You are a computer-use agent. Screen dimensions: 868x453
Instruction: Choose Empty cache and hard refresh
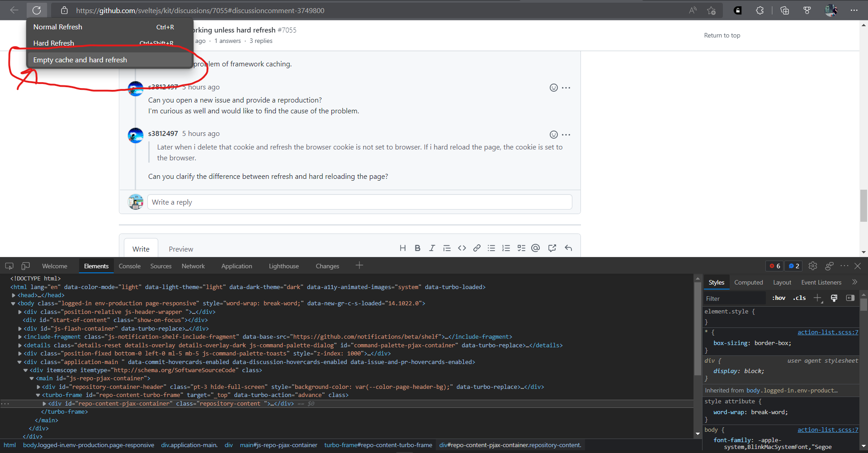[x=110, y=60]
